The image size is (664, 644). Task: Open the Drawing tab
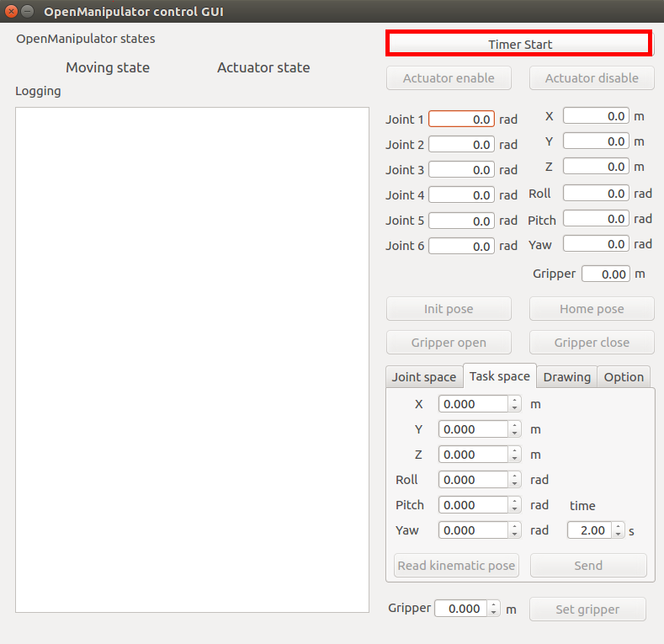coord(566,377)
